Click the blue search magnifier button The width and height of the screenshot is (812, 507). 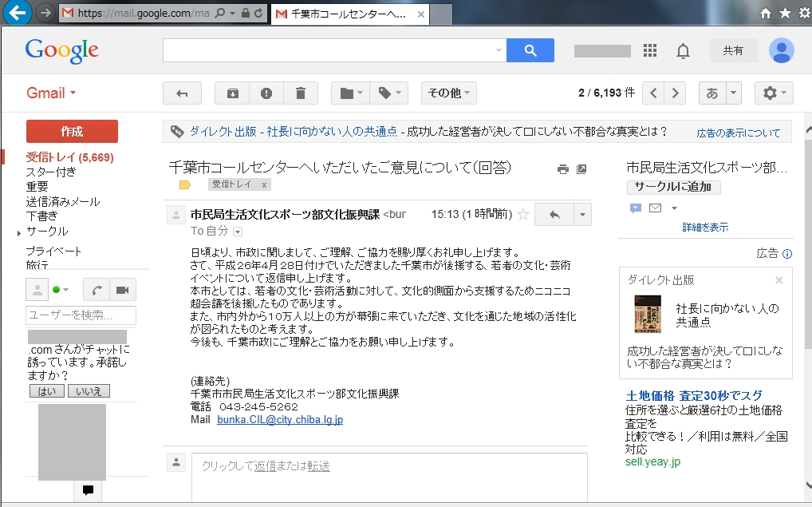click(x=530, y=50)
